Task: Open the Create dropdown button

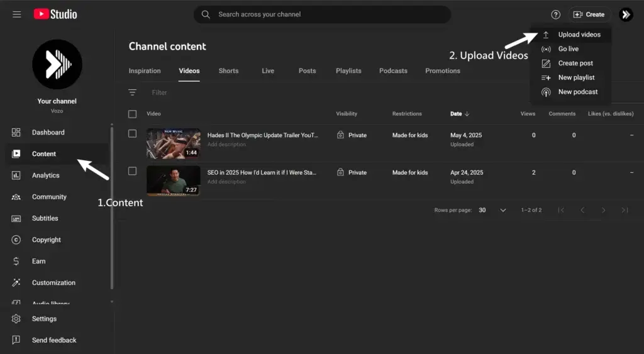Action: (589, 14)
